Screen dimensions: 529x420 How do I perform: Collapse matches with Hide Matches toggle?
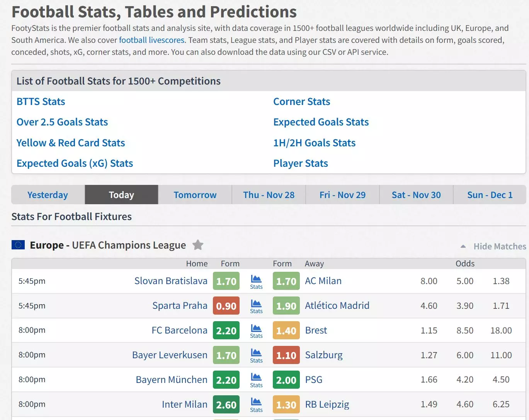[493, 246]
